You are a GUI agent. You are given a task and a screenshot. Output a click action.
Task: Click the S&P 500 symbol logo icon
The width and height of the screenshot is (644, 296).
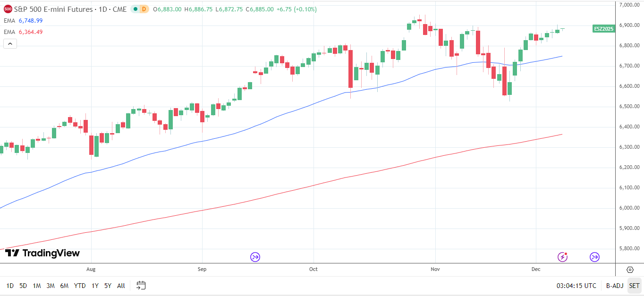click(x=7, y=9)
